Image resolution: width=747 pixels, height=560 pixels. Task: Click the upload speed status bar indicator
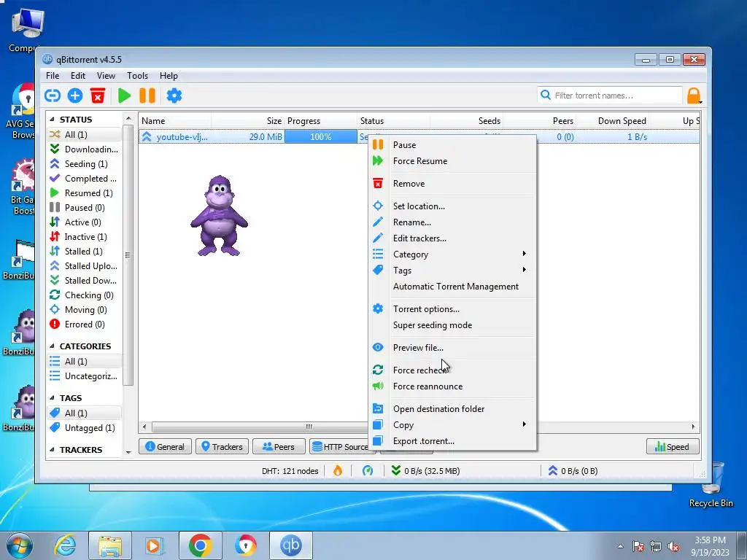[573, 471]
